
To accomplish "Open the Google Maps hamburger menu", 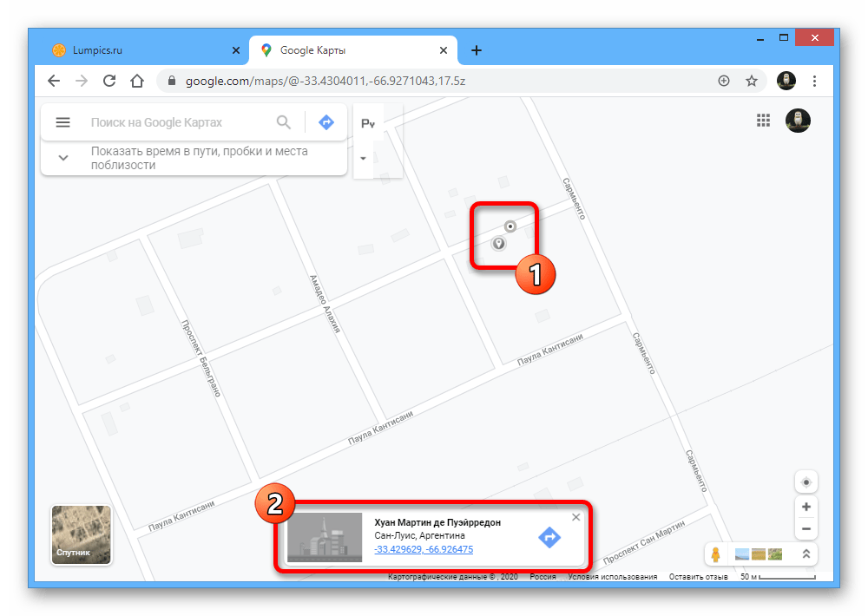I will pyautogui.click(x=62, y=122).
